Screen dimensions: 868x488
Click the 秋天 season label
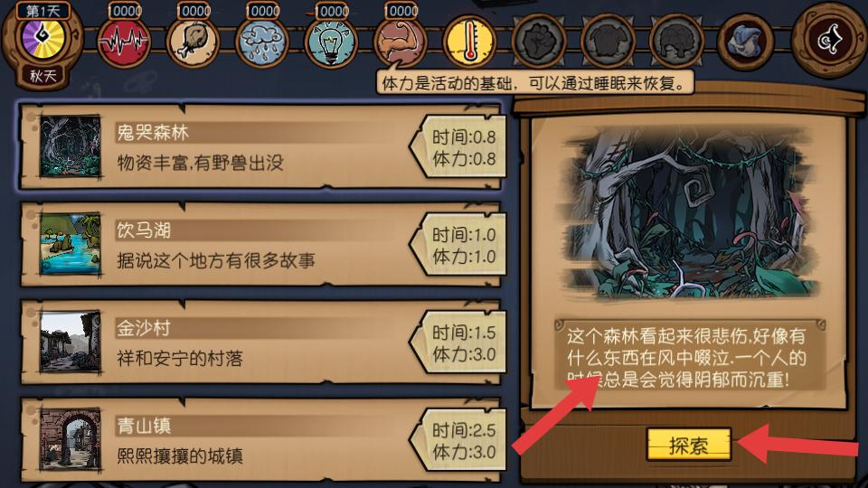pos(43,76)
